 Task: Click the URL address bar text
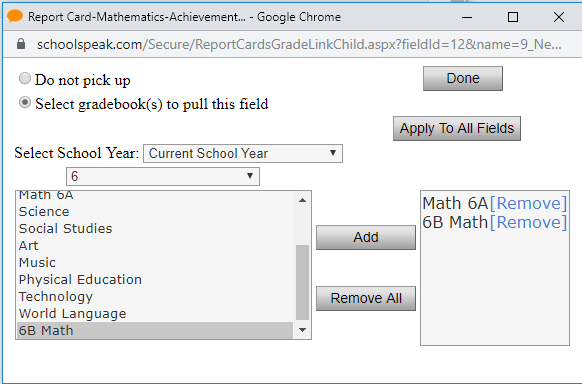[299, 45]
